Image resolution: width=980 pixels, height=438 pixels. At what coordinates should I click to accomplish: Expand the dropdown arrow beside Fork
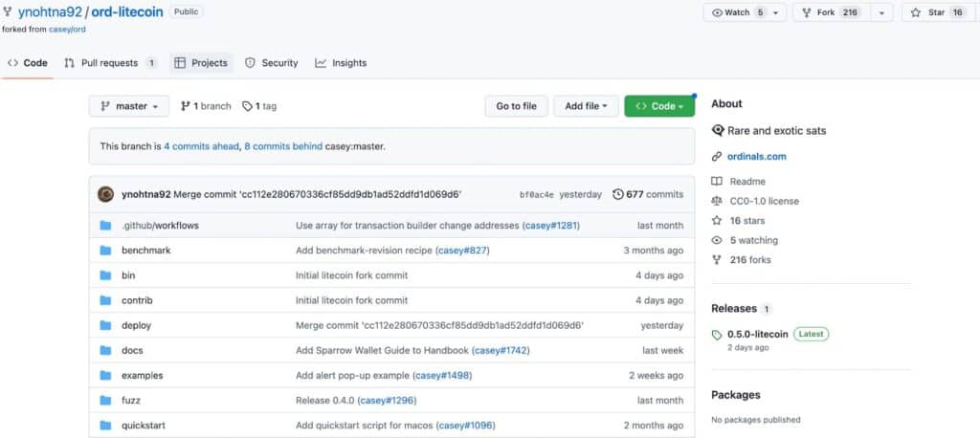881,12
